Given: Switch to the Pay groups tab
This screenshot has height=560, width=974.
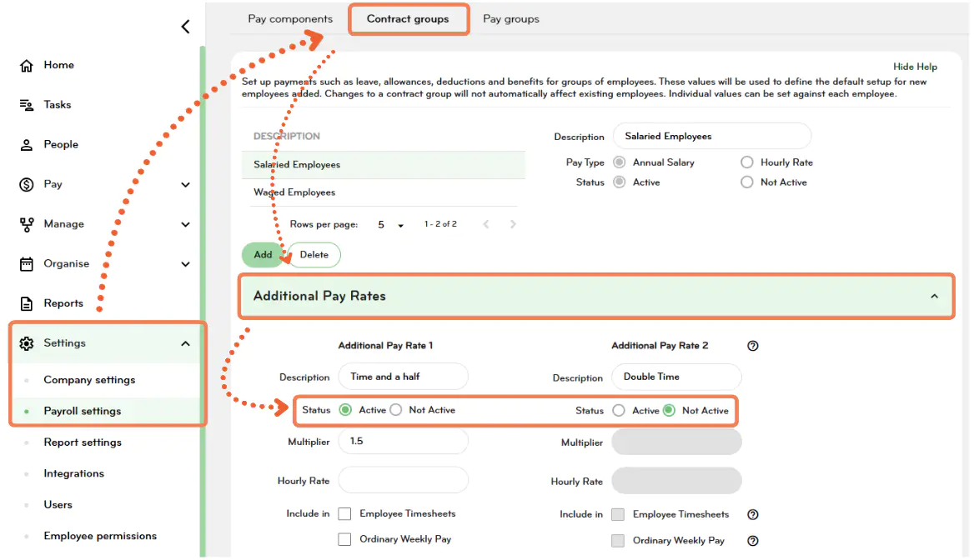Looking at the screenshot, I should [x=510, y=18].
